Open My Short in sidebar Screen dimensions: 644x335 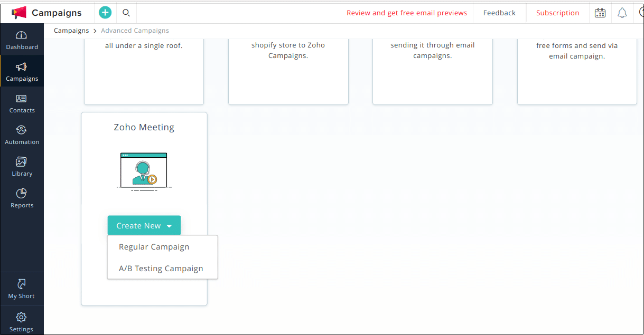pos(22,289)
